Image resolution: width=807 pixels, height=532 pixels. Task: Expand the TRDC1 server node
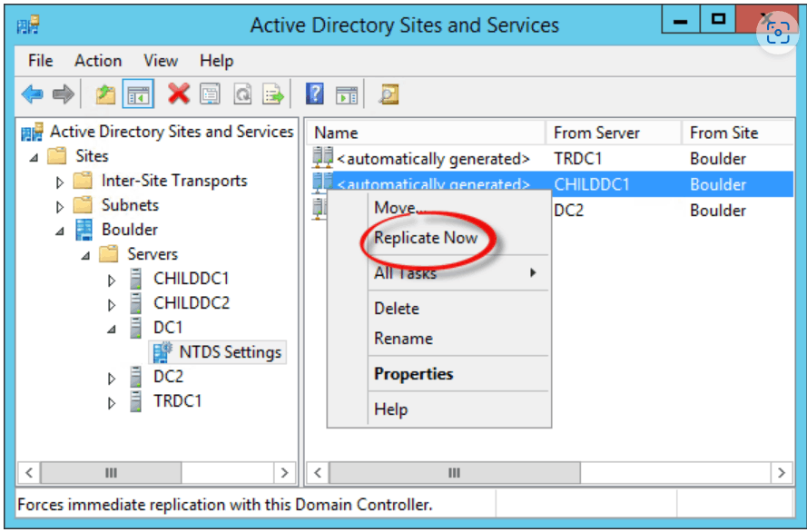point(111,403)
